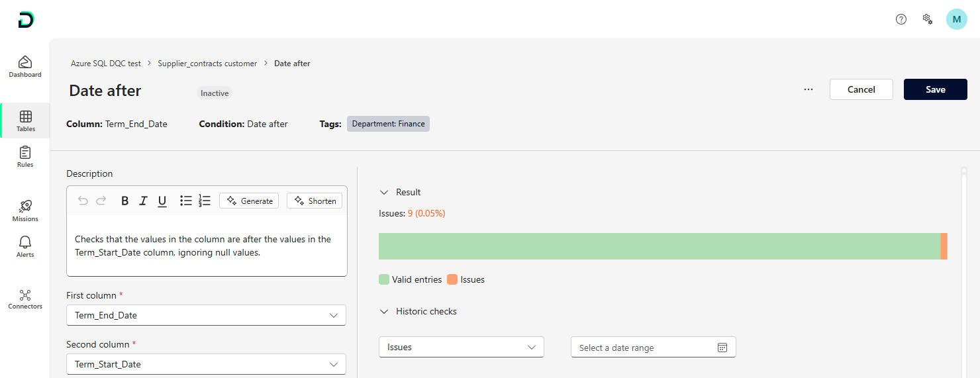Open the Second column dropdown
The image size is (980, 378).
206,364
